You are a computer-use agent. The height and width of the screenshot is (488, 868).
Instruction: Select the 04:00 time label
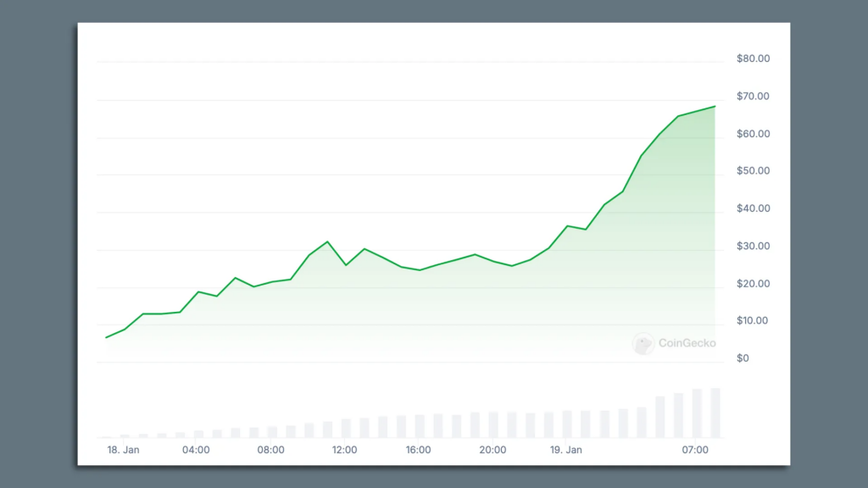click(196, 450)
